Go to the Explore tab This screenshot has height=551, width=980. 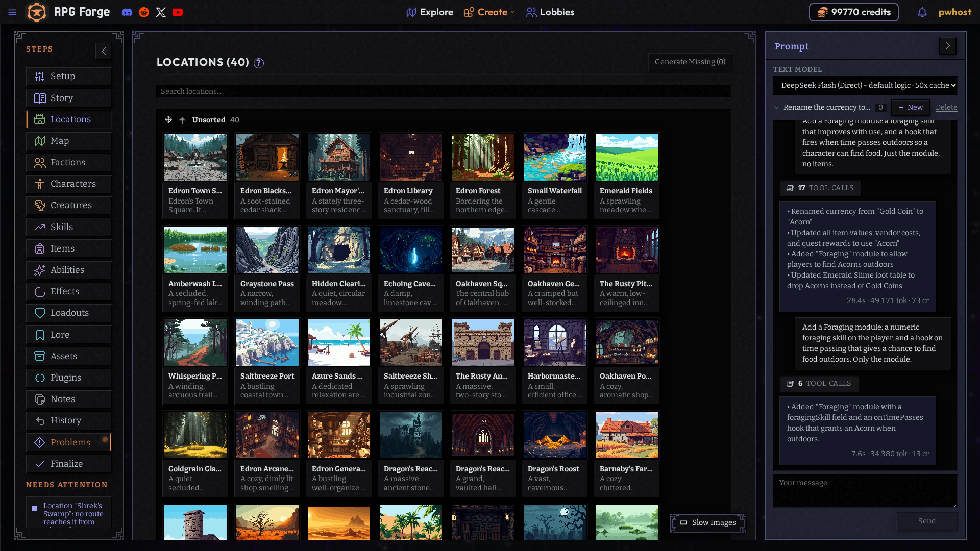point(430,12)
